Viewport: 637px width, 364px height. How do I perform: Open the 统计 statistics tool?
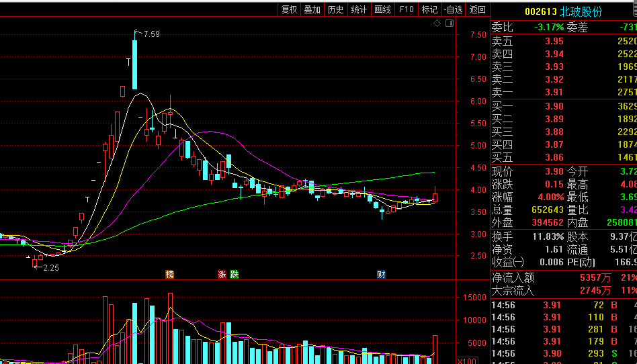[359, 10]
